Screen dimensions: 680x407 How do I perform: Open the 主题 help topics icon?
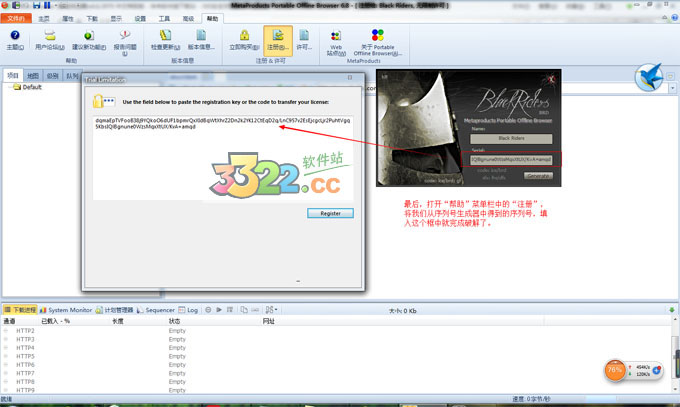15,35
